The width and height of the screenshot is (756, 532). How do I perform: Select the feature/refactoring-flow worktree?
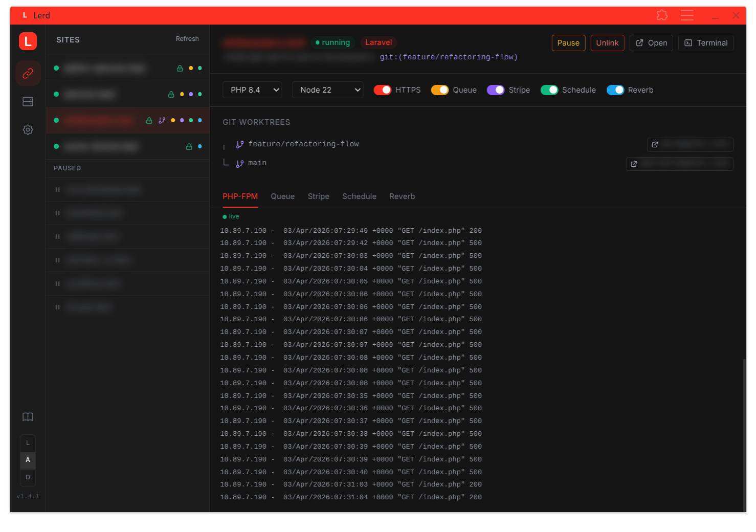click(x=303, y=144)
